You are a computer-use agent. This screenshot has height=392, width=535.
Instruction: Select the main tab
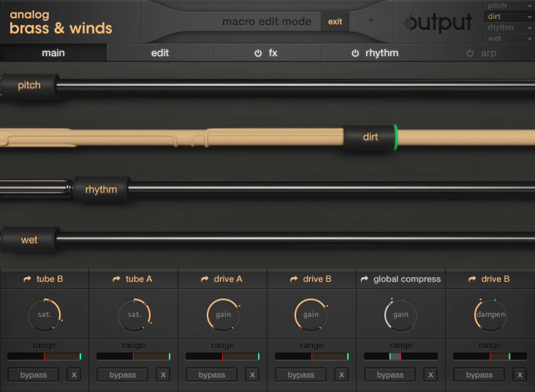(x=53, y=53)
